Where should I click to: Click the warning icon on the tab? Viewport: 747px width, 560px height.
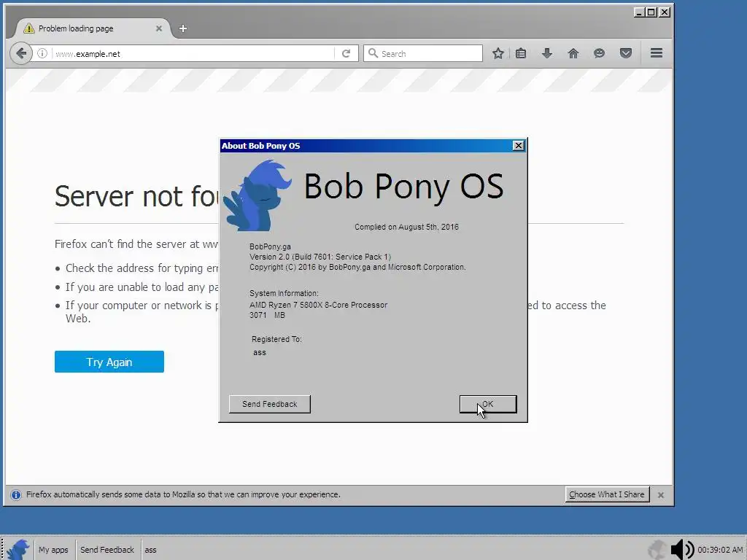point(29,28)
